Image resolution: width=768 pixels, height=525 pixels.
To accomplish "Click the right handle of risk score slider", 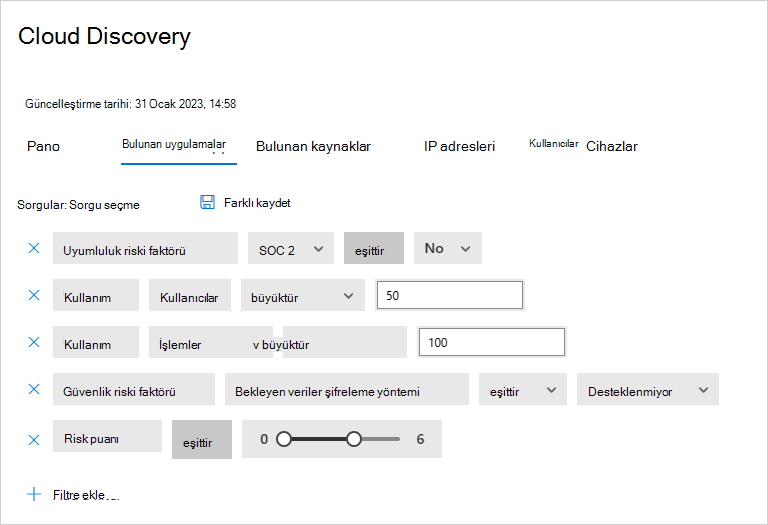I will click(354, 439).
